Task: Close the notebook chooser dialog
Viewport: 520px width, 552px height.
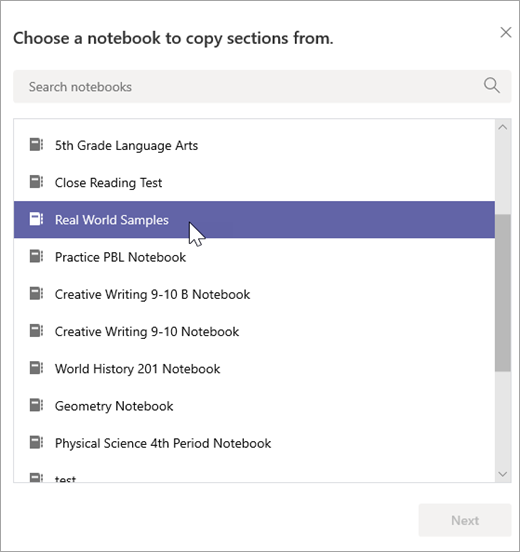Action: [506, 32]
